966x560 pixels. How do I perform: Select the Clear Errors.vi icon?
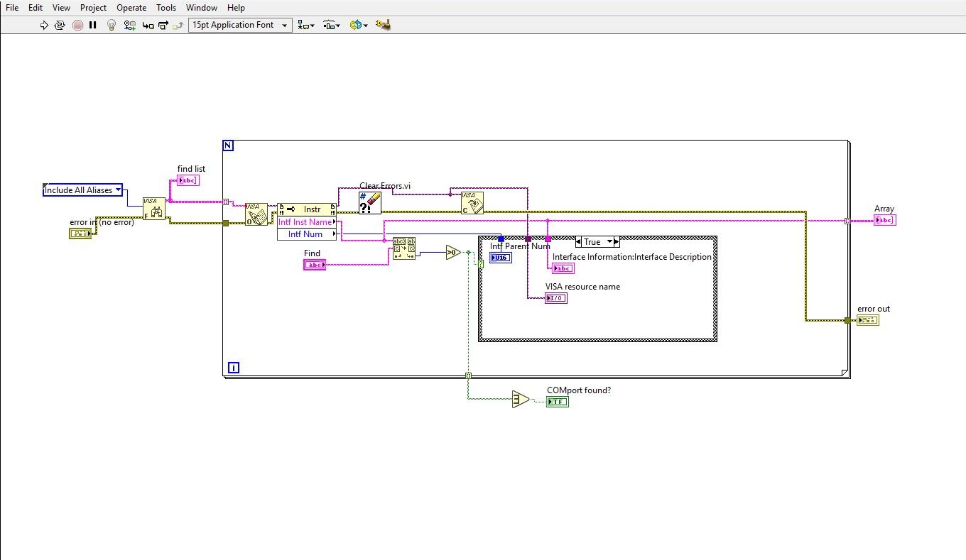tap(370, 203)
